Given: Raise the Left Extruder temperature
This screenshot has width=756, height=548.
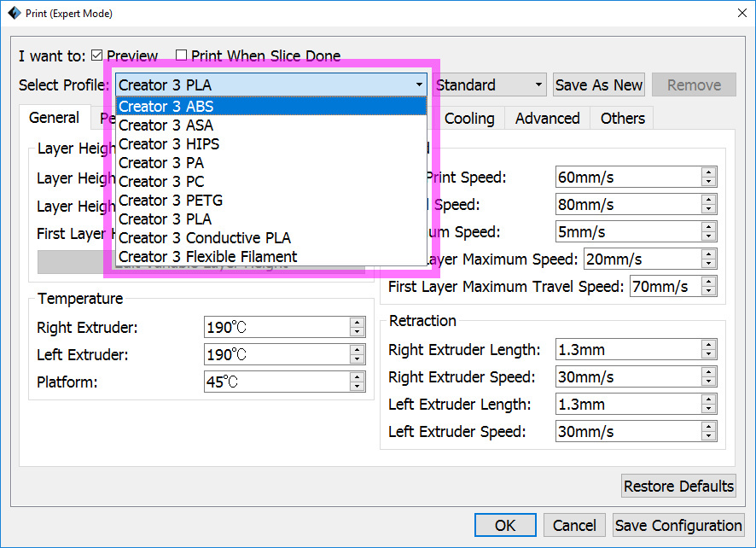Looking at the screenshot, I should [x=358, y=350].
